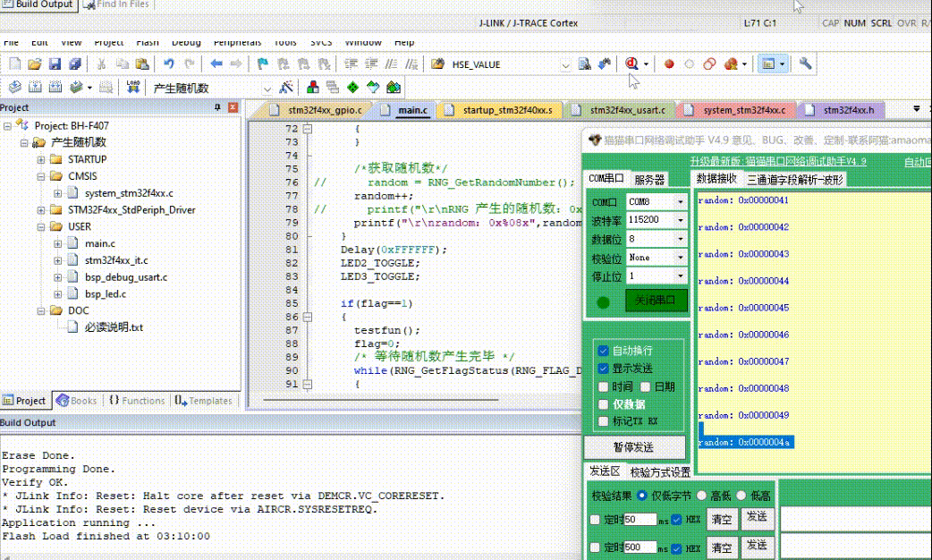Switch to the Functions tab in the project pane
Viewport: 932px width, 560px height.
pos(138,401)
